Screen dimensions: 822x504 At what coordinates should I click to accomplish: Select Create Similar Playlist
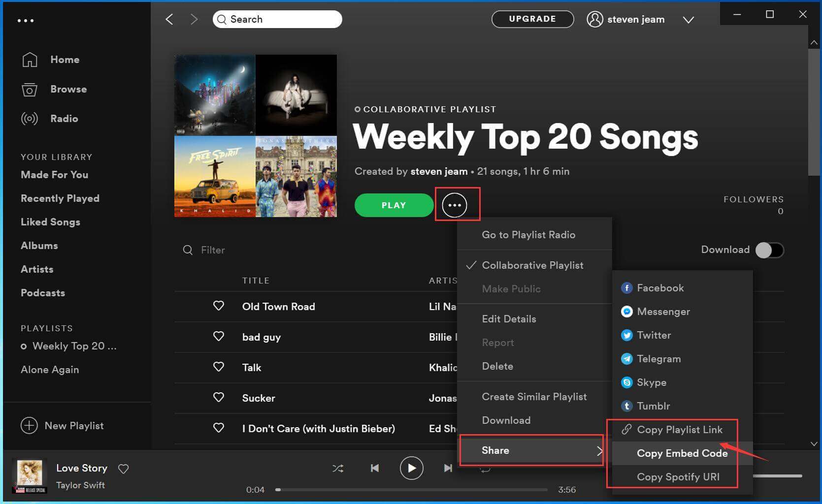pyautogui.click(x=534, y=397)
